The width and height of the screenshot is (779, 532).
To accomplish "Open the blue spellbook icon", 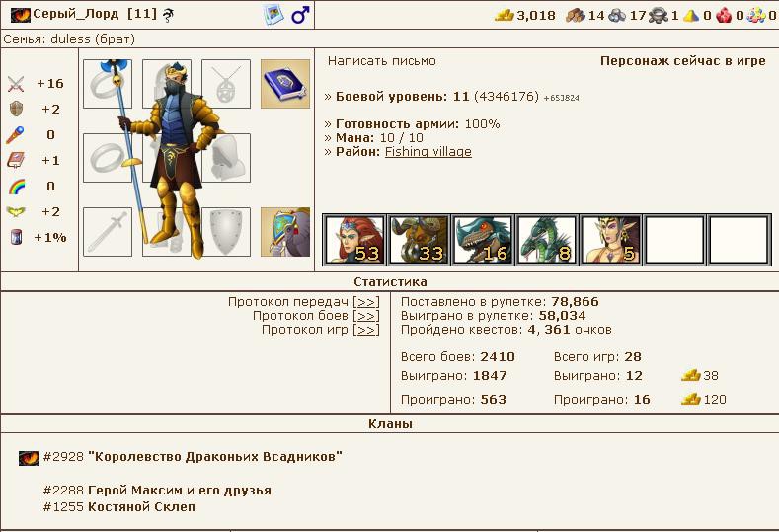I will coord(285,84).
